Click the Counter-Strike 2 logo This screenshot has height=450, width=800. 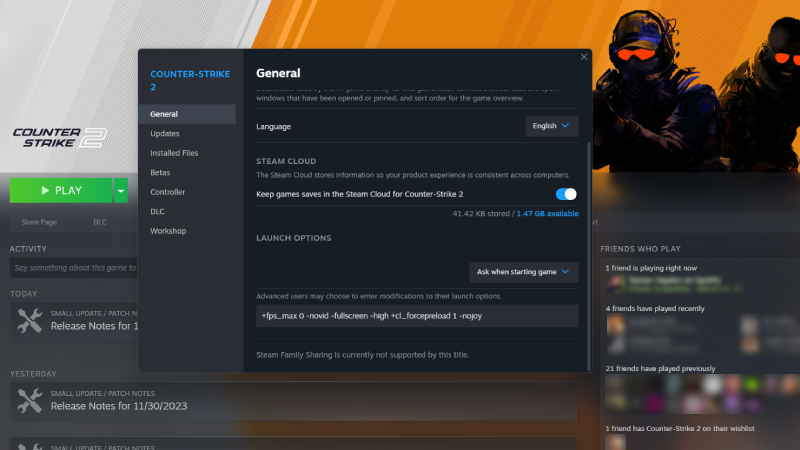(x=60, y=138)
